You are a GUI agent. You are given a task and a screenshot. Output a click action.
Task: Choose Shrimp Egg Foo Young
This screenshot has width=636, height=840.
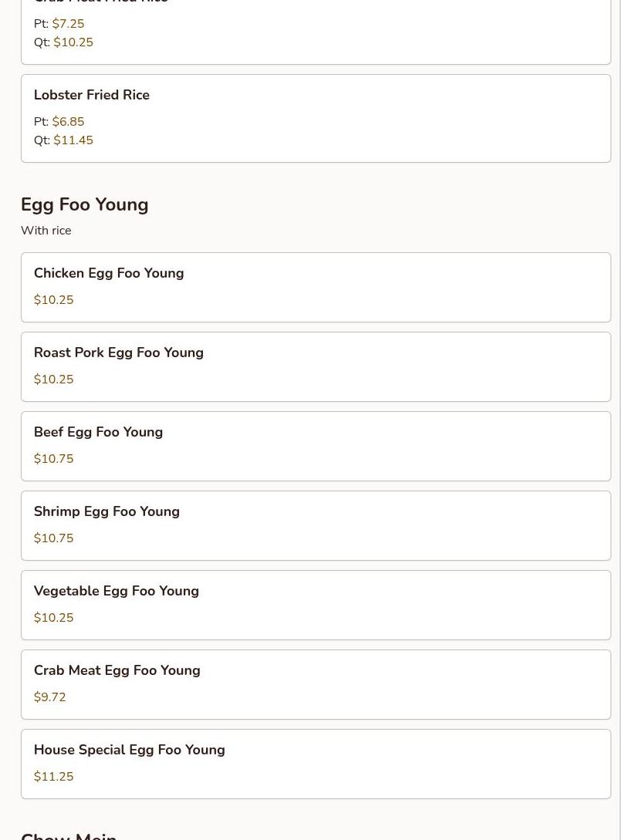[x=107, y=511]
